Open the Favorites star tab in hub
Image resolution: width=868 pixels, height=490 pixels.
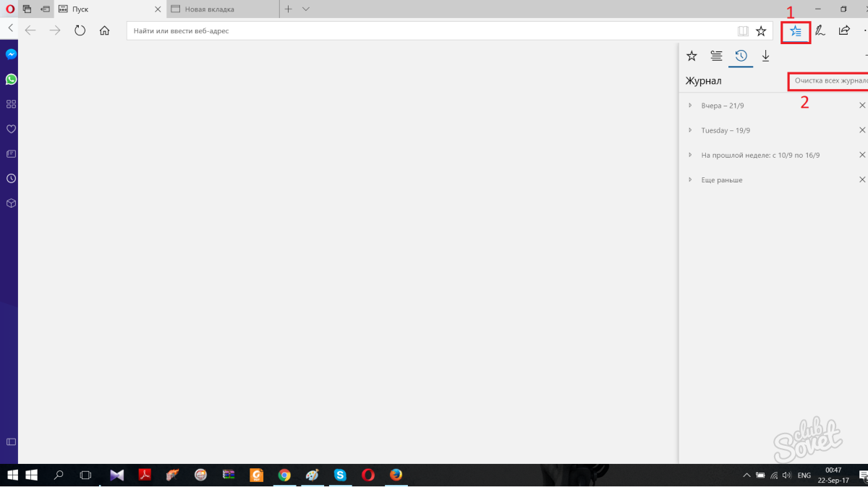pos(692,56)
